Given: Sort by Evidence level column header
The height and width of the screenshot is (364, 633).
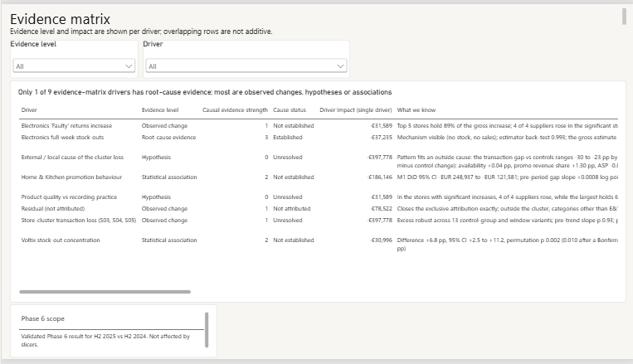Looking at the screenshot, I should tap(160, 109).
